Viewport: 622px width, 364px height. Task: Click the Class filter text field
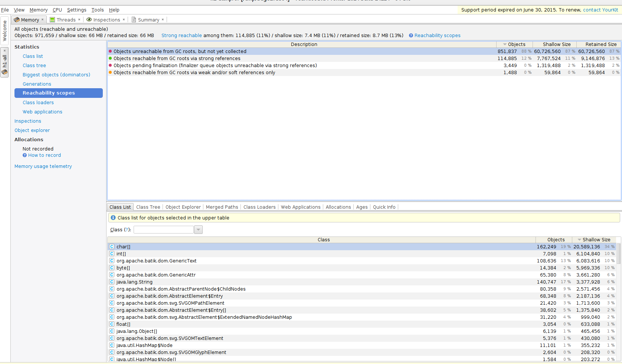pyautogui.click(x=164, y=230)
